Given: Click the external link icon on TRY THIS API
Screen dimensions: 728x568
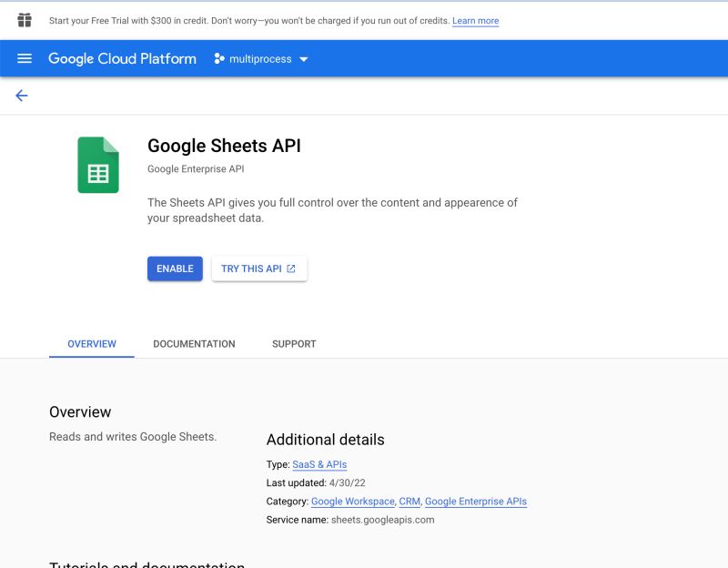Looking at the screenshot, I should click(291, 269).
